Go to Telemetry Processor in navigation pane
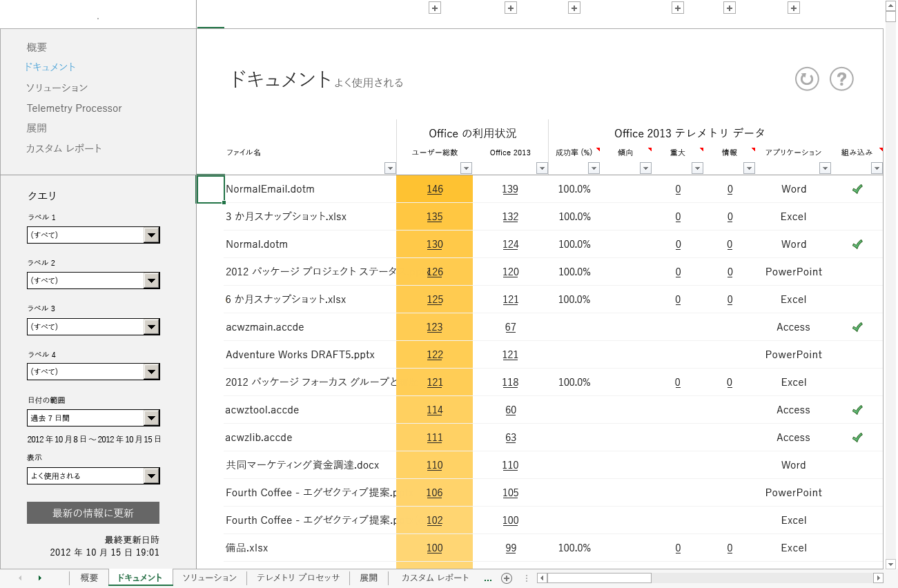898x588 pixels. tap(74, 108)
